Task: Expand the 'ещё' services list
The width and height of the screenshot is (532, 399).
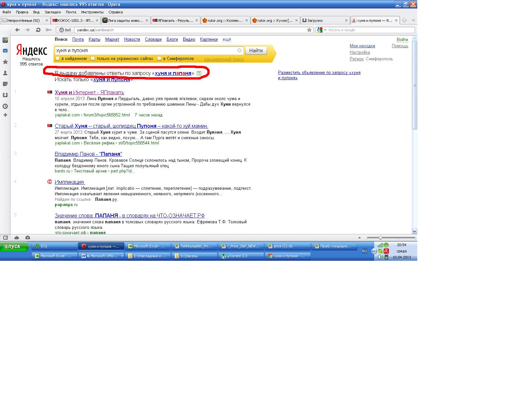Action: click(x=227, y=39)
